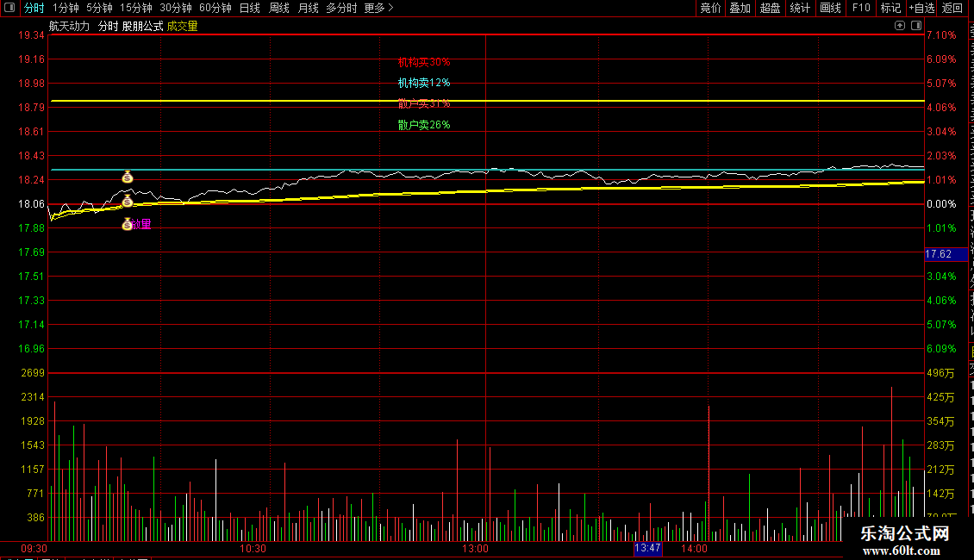Click the 283万 turnover axis label
The width and height of the screenshot is (974, 560).
(940, 445)
